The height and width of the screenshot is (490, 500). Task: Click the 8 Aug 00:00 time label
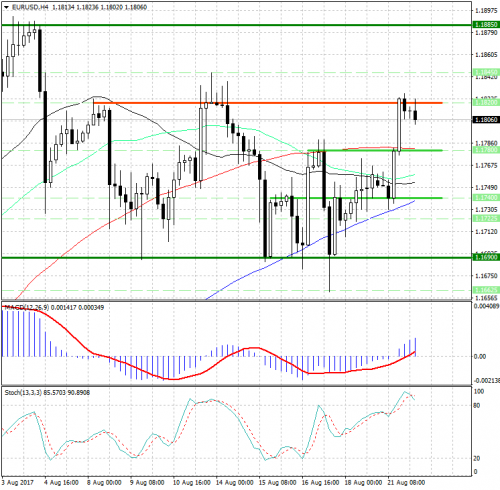click(x=104, y=483)
